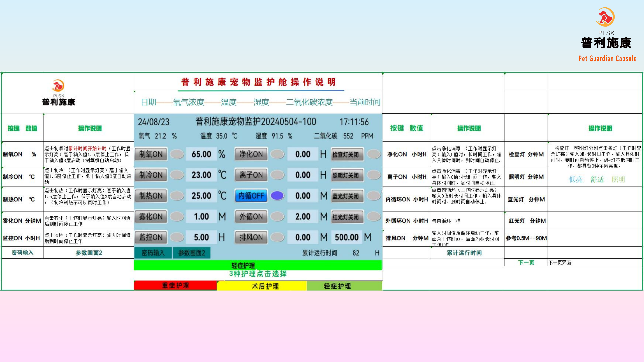The height and width of the screenshot is (362, 644).
Task: Click the 低亮 brightness label
Action: [576, 179]
